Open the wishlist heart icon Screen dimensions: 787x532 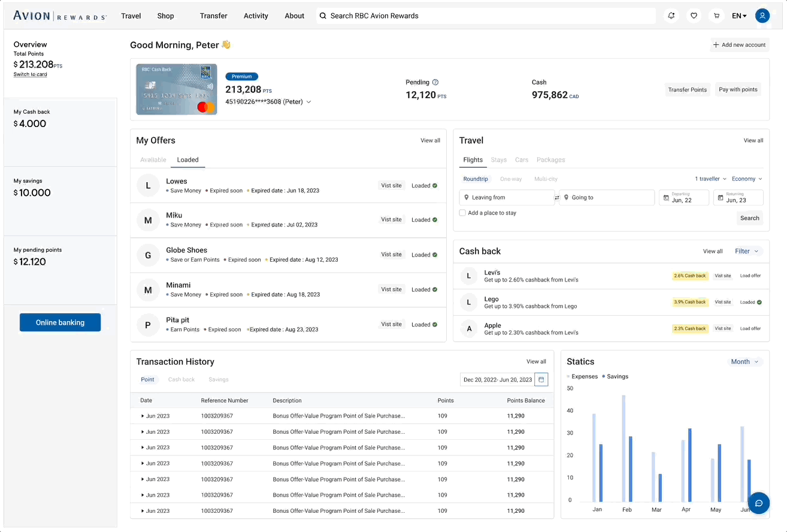click(x=694, y=16)
